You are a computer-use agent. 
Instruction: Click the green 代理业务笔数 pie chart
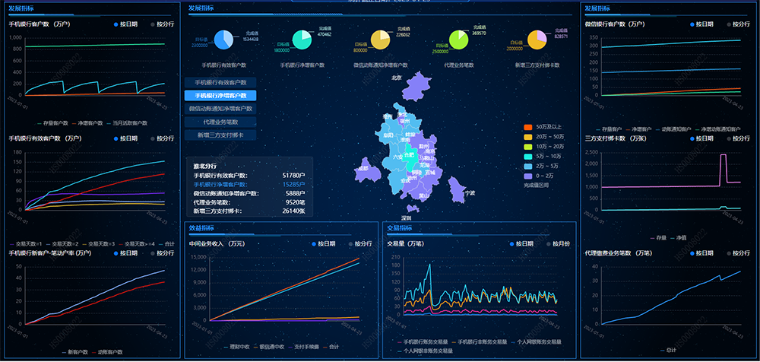pyautogui.click(x=459, y=40)
